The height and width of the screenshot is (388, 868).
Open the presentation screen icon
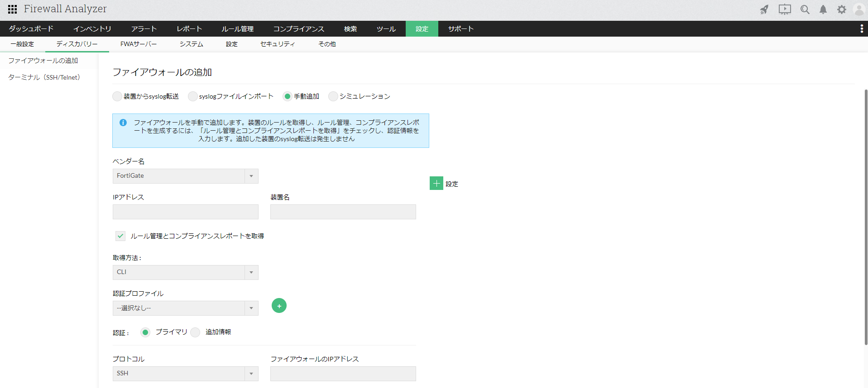[x=784, y=9]
